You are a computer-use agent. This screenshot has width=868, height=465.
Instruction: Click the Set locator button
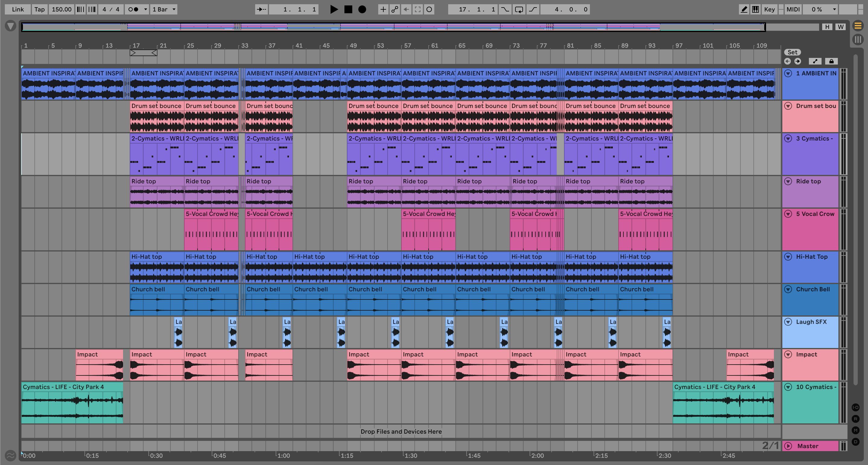coord(792,52)
